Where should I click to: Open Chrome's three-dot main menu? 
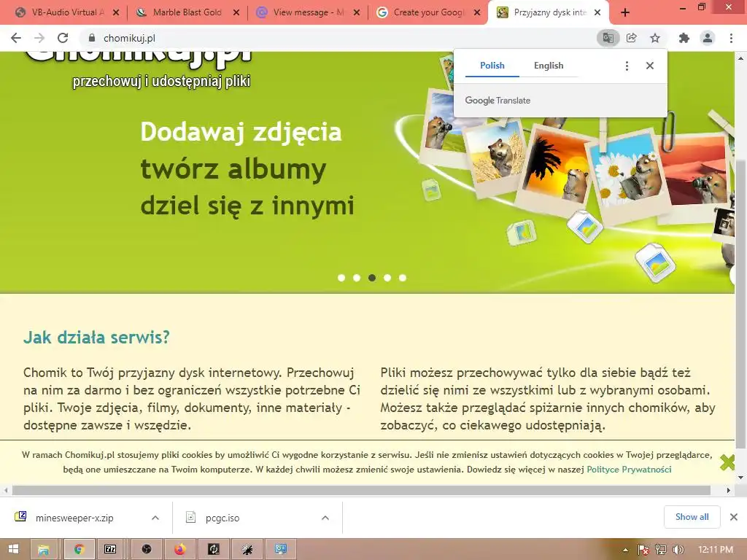(731, 38)
